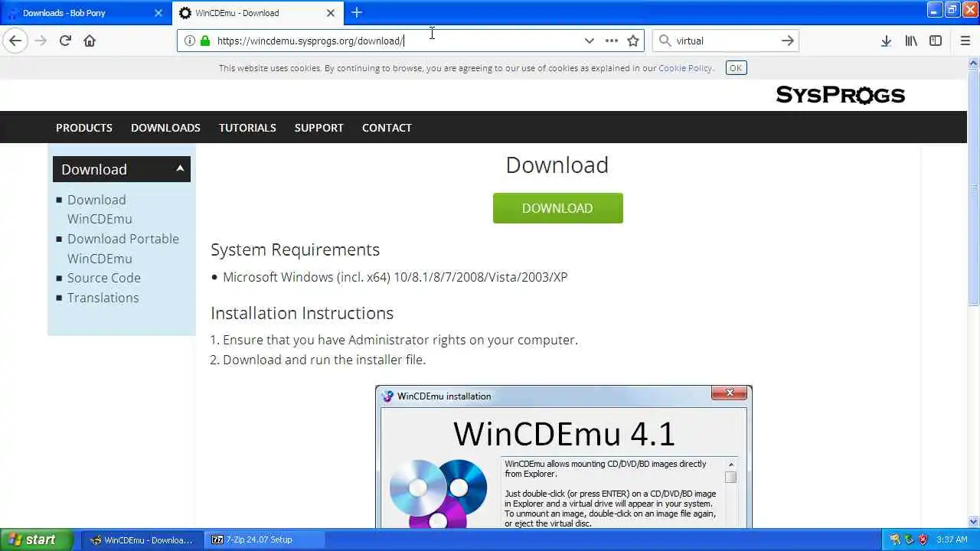The image size is (980, 551).
Task: Close the Downloads - Bob Pony tab
Action: point(158,13)
